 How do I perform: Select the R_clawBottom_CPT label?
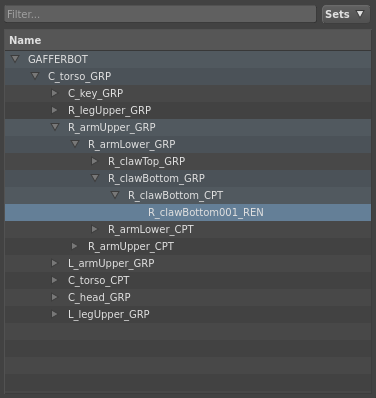pos(175,195)
